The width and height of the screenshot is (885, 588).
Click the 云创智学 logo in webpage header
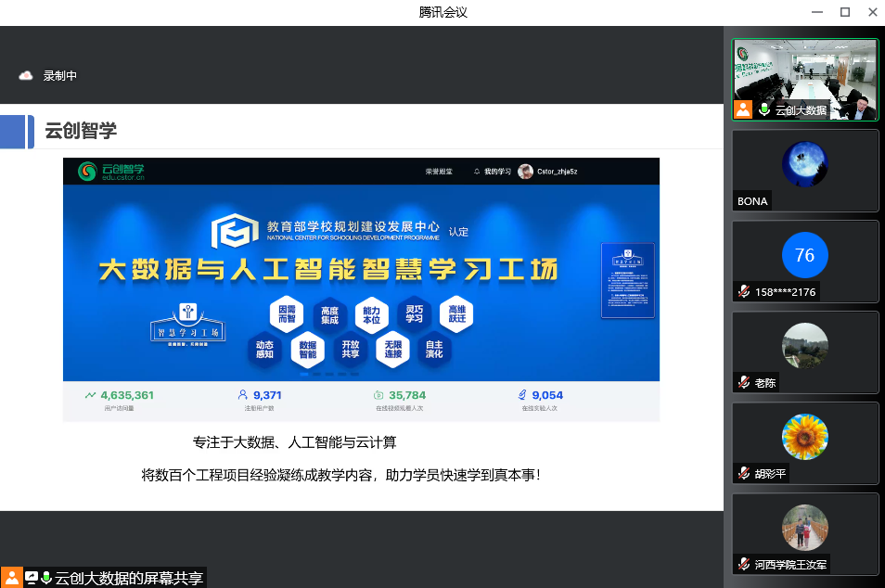[x=111, y=172]
